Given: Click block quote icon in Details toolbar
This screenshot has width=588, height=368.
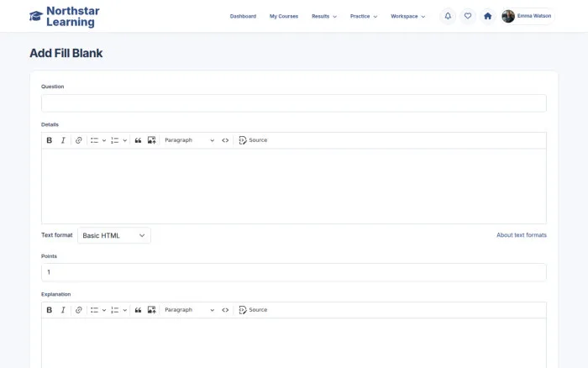Looking at the screenshot, I should pyautogui.click(x=138, y=140).
